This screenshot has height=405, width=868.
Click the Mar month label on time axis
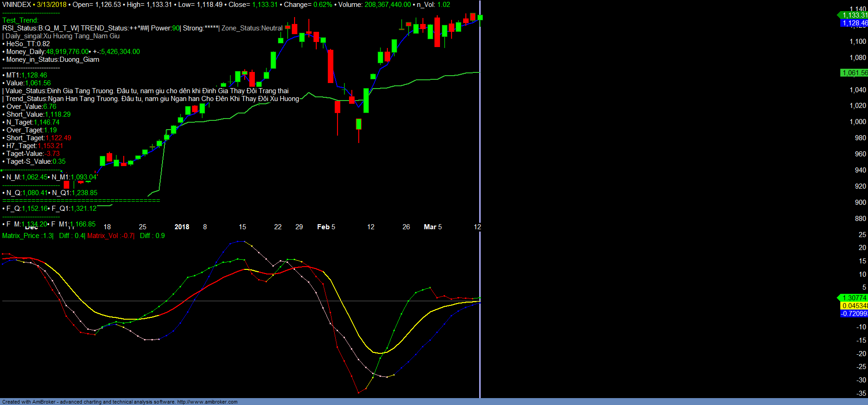click(430, 227)
